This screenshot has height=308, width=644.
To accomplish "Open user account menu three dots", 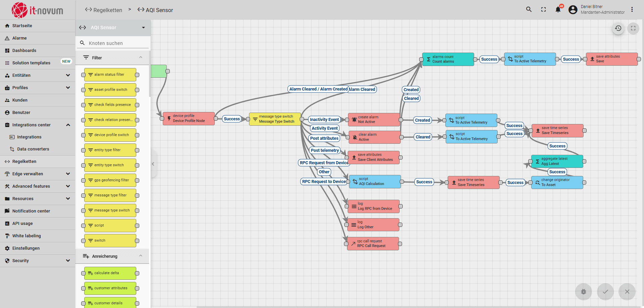I will [632, 9].
